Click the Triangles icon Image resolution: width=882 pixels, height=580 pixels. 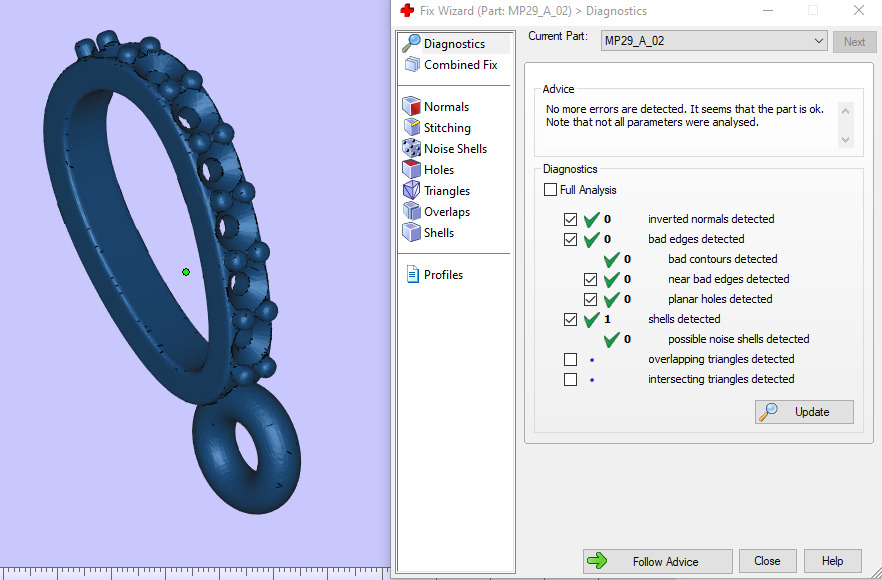tap(412, 190)
